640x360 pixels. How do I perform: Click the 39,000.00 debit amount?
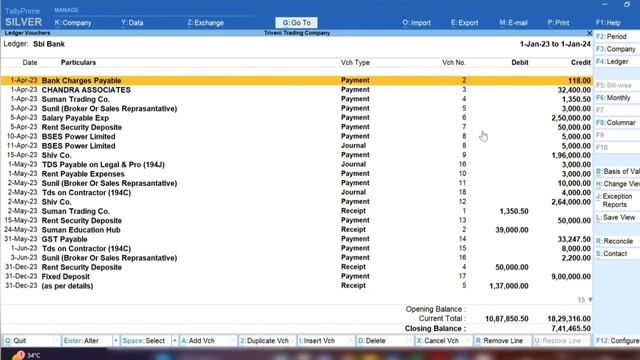(512, 230)
